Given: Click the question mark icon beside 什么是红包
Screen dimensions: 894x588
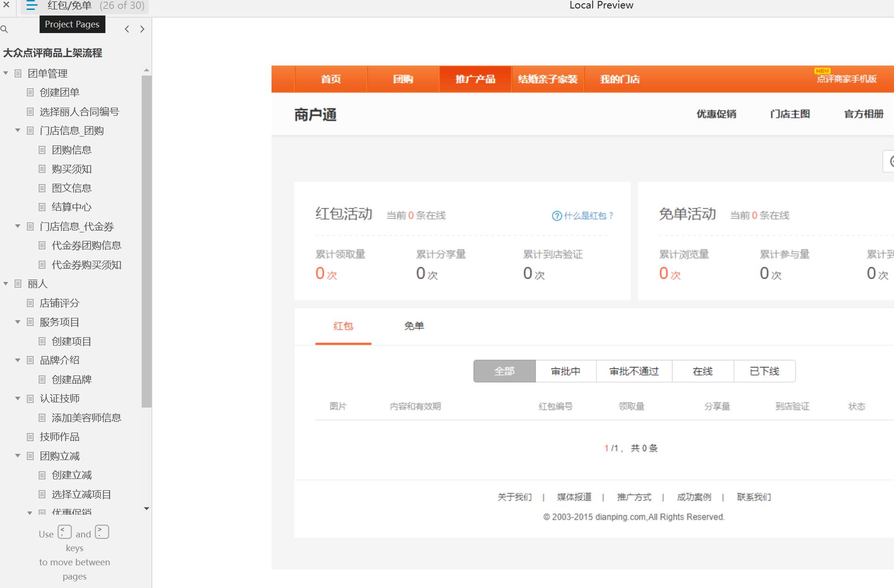Looking at the screenshot, I should (557, 216).
